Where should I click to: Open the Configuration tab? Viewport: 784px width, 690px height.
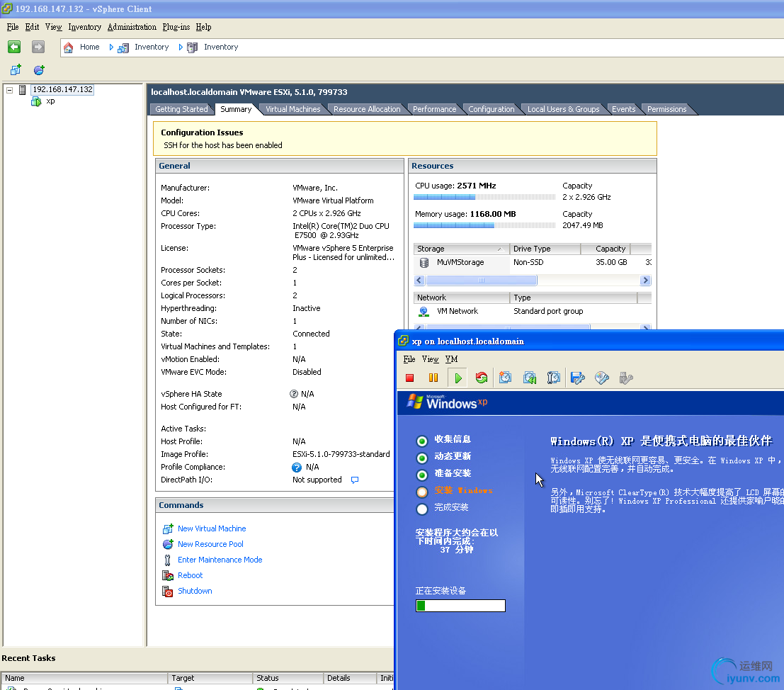click(491, 109)
